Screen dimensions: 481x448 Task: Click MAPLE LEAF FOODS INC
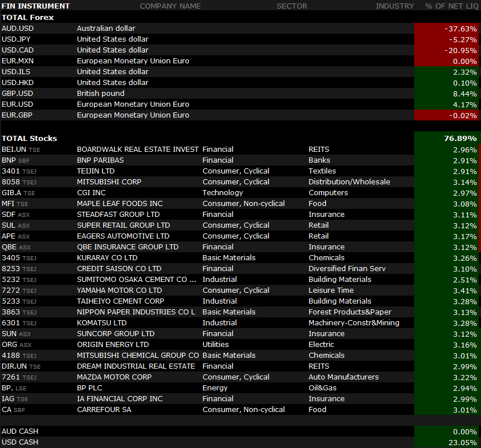click(x=120, y=204)
